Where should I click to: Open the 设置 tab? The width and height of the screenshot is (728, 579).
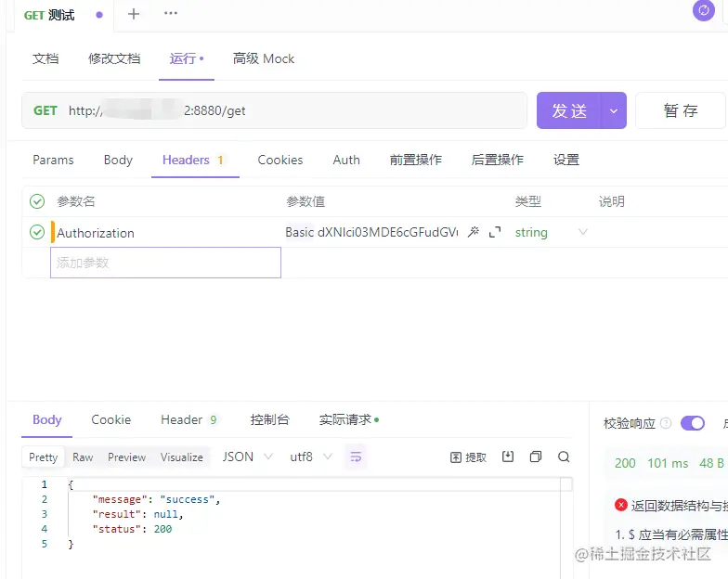tap(566, 160)
